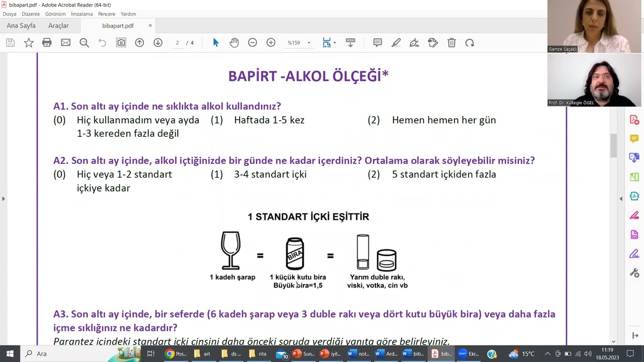Open Export PDF tool in right panel
The width and height of the screenshot is (644, 362).
pos(634,158)
